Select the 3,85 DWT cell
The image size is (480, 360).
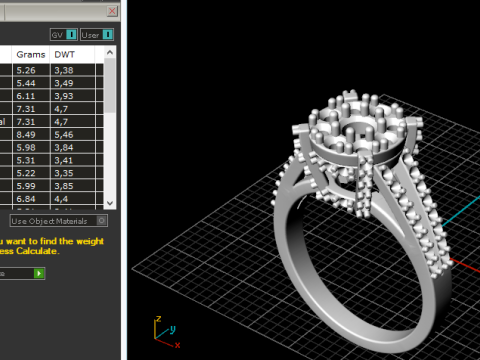point(73,186)
